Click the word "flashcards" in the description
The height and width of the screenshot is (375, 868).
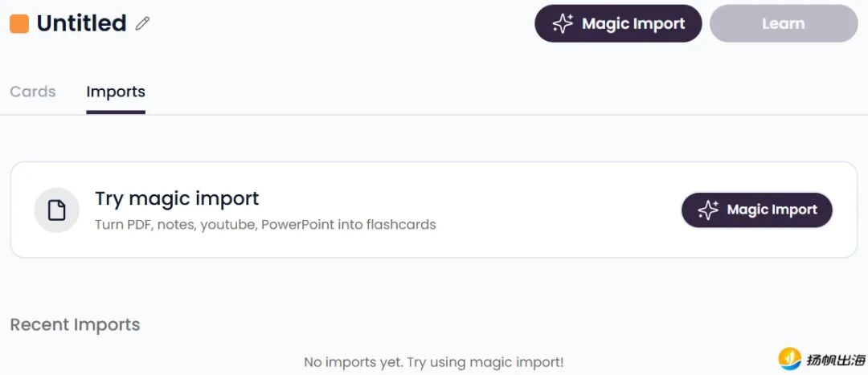[x=401, y=225]
